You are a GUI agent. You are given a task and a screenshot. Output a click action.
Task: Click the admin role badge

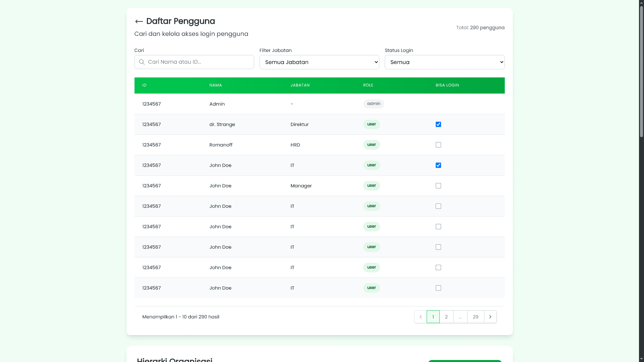point(373,104)
